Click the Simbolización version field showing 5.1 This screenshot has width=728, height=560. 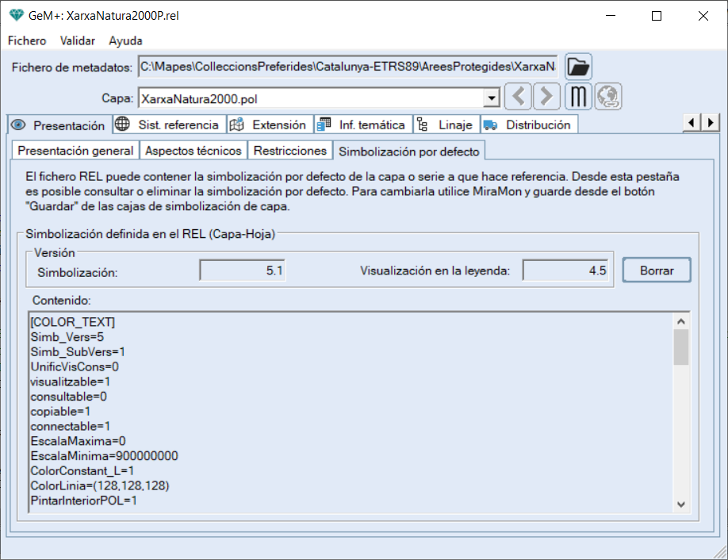click(243, 270)
